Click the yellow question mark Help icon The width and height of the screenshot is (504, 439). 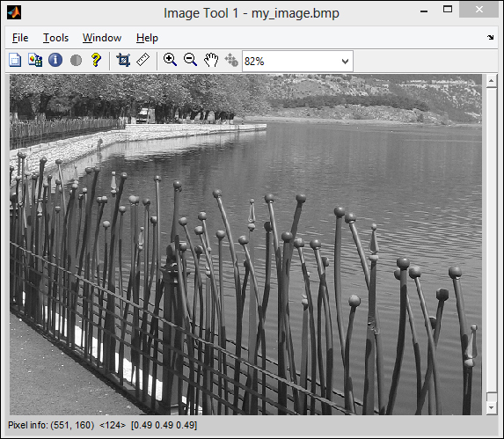[x=96, y=60]
